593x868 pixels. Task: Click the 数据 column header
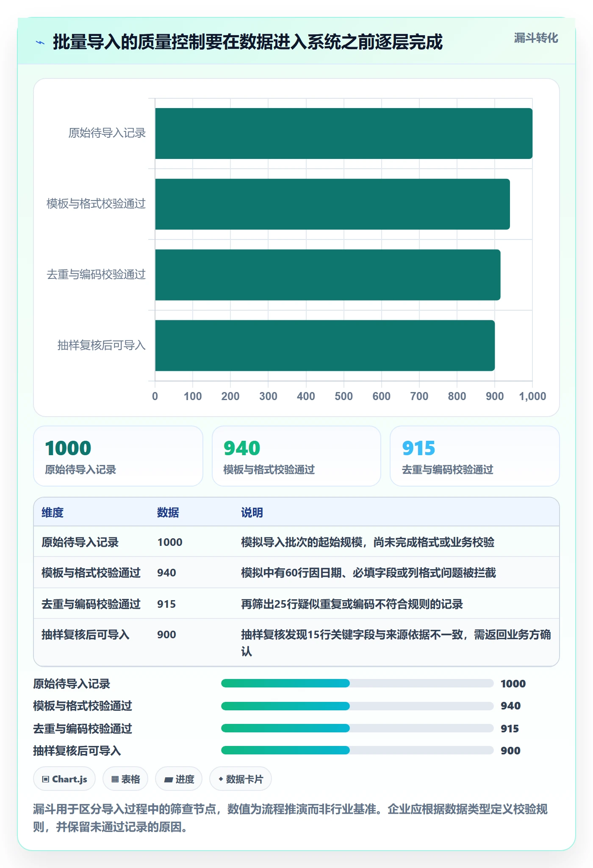[168, 512]
